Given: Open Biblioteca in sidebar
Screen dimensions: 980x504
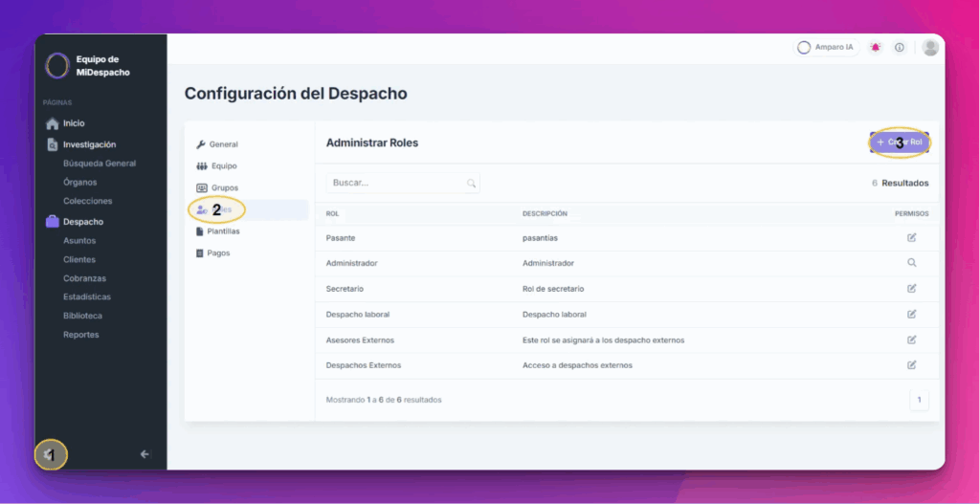Looking at the screenshot, I should 82,316.
